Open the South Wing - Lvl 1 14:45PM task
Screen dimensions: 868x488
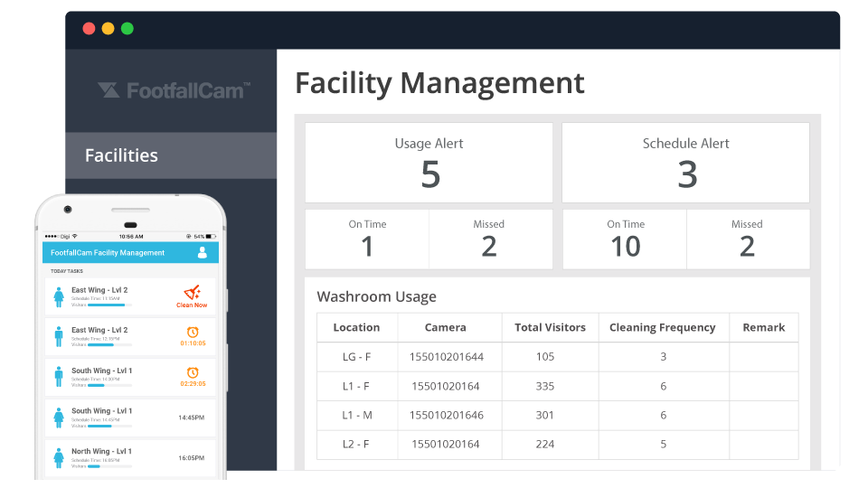pyautogui.click(x=129, y=417)
